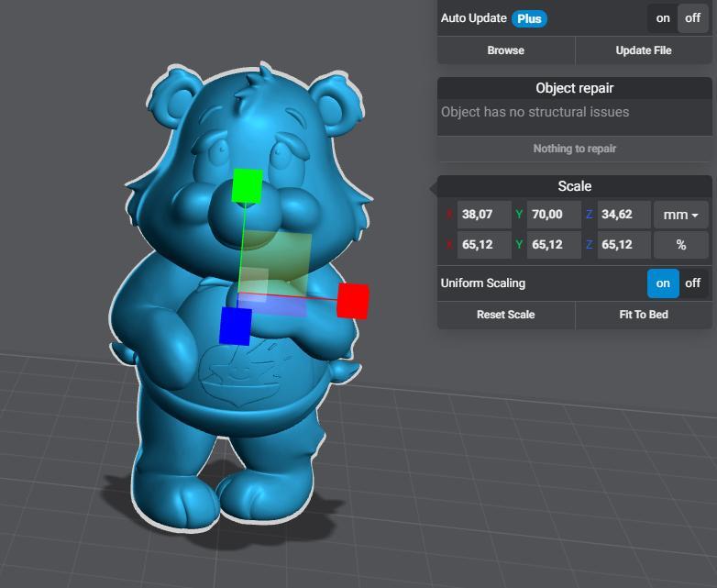The image size is (717, 588).
Task: Grab the red X-axis scale handle
Action: coord(353,301)
